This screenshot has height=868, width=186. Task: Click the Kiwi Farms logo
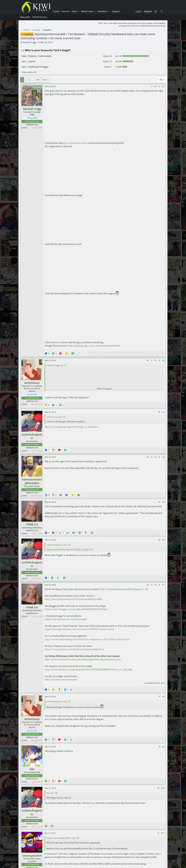click(36, 7)
